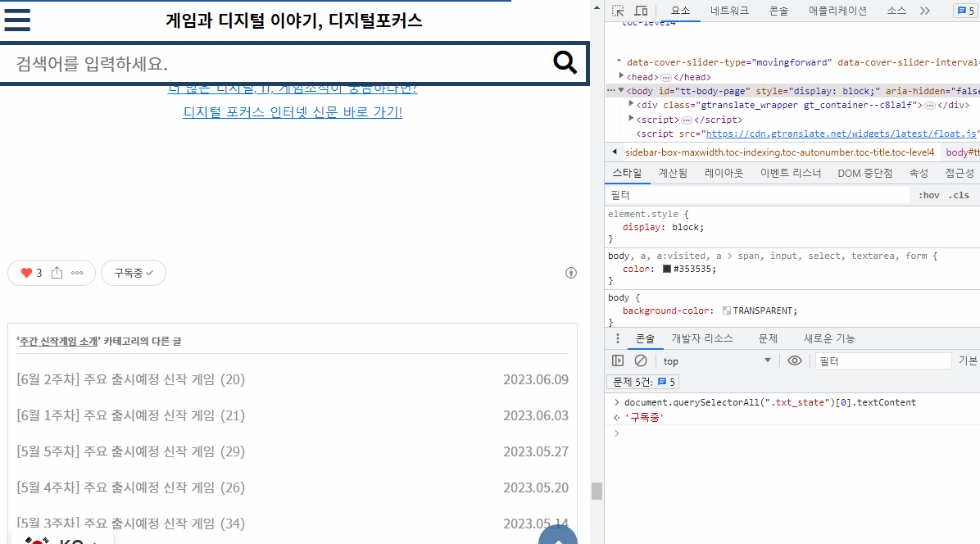Activate the DevTools element inspector picker icon

(x=618, y=11)
